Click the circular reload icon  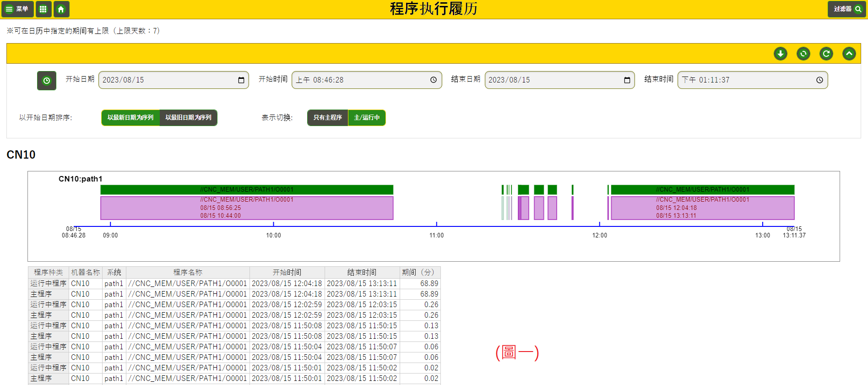[x=826, y=54]
